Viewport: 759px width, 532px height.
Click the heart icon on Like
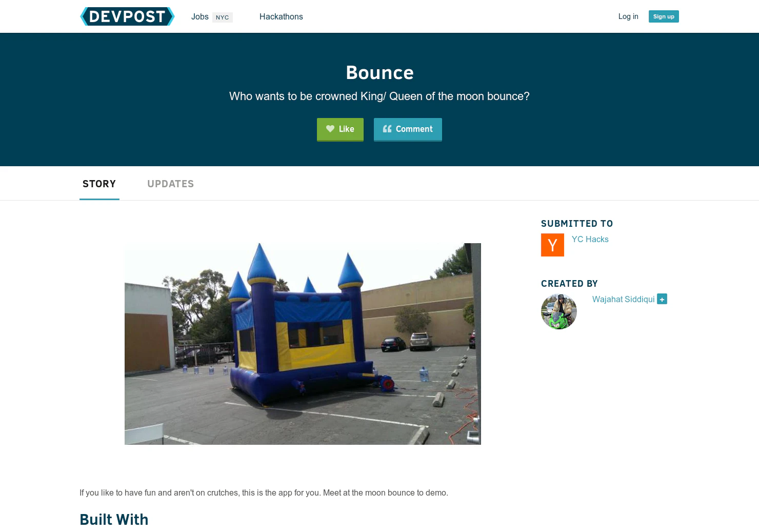(330, 129)
